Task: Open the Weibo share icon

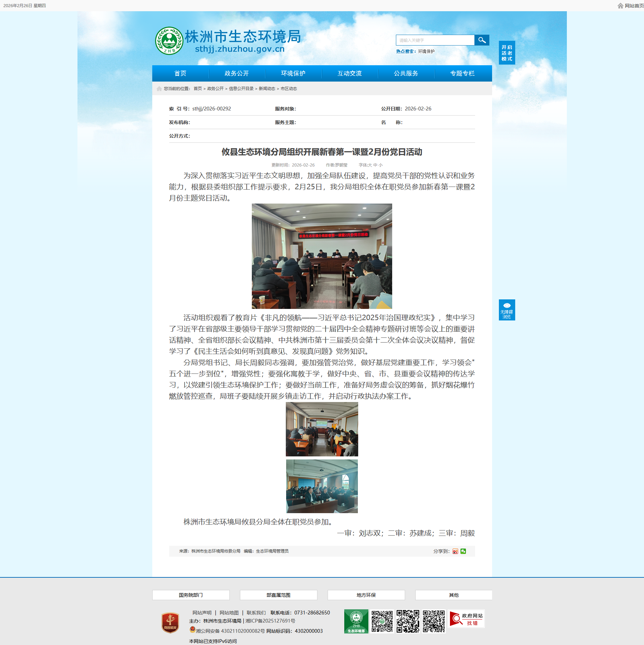Action: 455,551
